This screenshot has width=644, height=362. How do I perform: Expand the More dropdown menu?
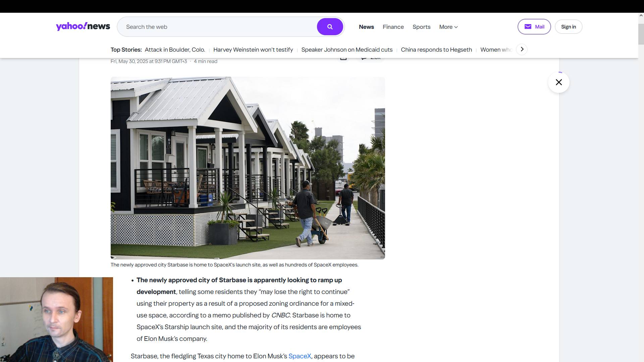click(x=448, y=27)
